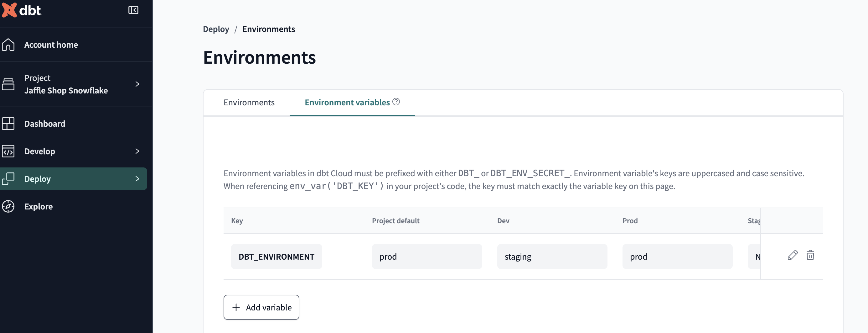Open Deploy from the breadcrumb

(x=216, y=29)
